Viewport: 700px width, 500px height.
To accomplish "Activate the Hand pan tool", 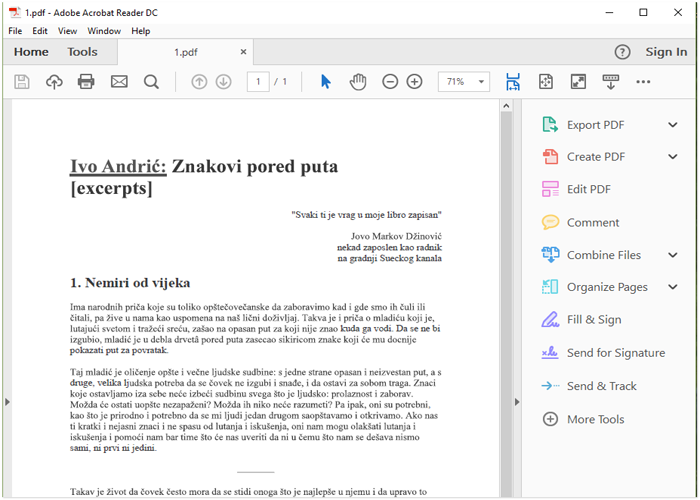I will coord(358,82).
